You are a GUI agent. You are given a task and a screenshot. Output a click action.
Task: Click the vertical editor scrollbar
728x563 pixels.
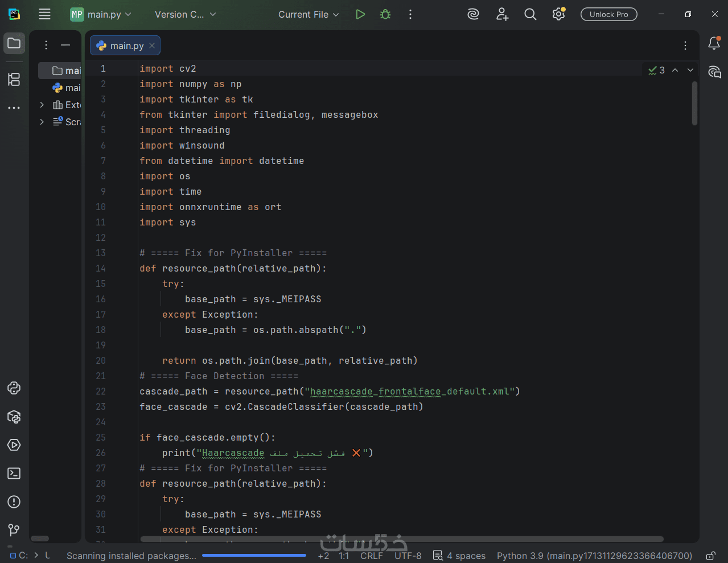coord(694,104)
